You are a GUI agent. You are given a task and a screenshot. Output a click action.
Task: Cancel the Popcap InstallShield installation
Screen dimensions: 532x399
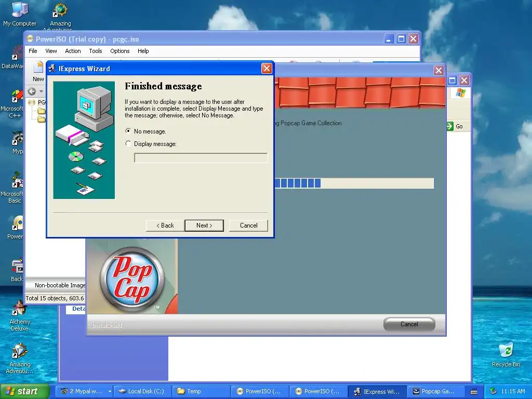(x=409, y=324)
